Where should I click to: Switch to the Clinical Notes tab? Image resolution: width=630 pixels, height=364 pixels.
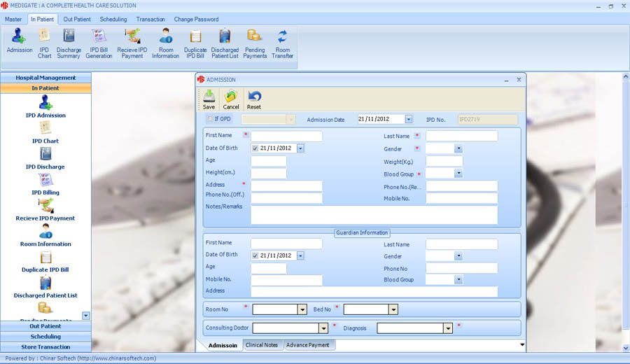262,344
